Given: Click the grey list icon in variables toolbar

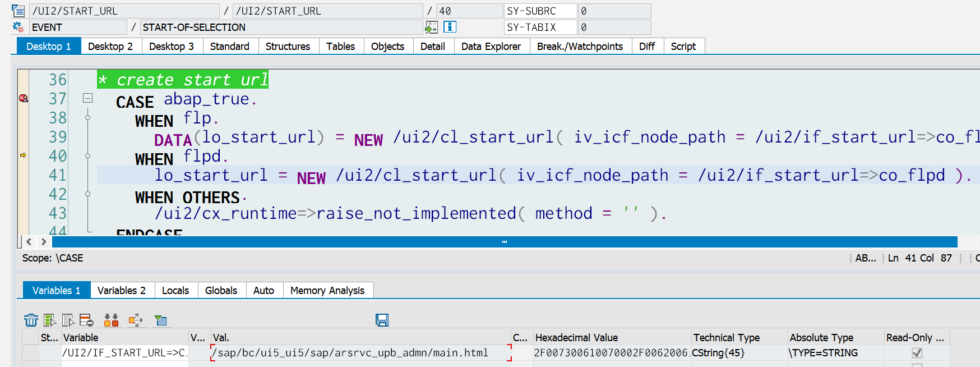Looking at the screenshot, I should [x=68, y=320].
